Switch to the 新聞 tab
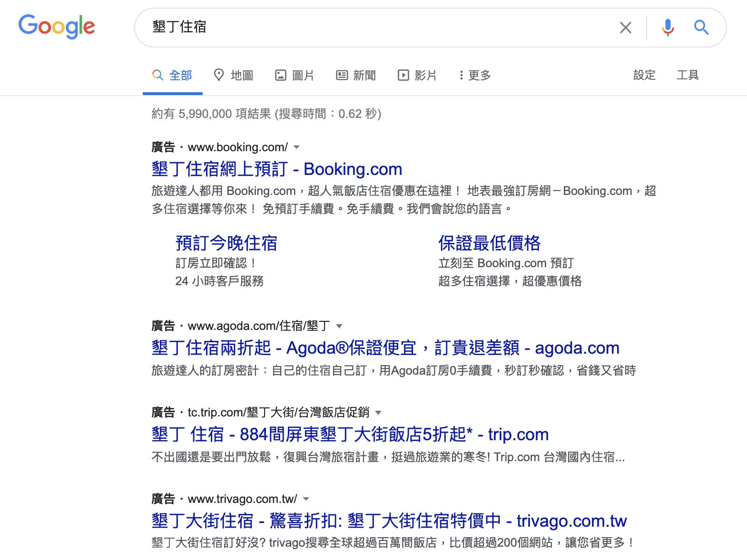 point(356,75)
